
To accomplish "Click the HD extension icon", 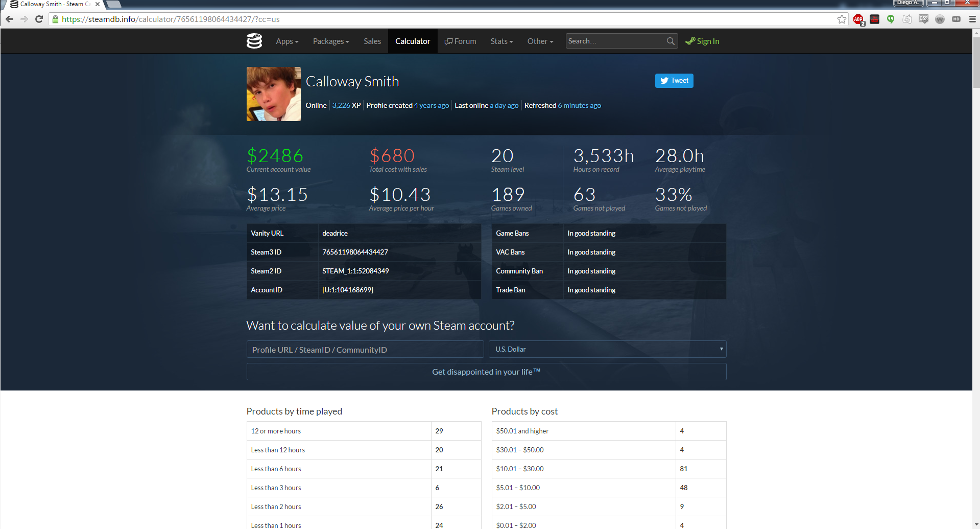I will pyautogui.click(x=956, y=19).
